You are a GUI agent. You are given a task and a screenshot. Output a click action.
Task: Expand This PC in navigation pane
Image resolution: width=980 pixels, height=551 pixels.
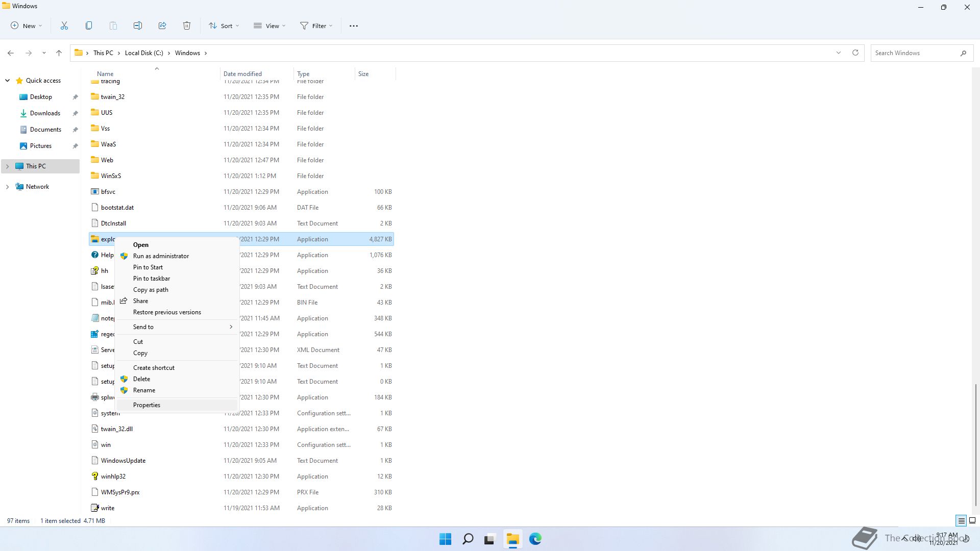click(8, 166)
